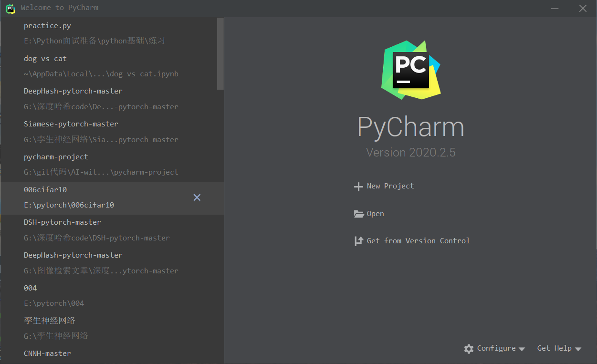This screenshot has height=364, width=597.
Task: Remove 006cifar10 via its X icon
Action: point(197,197)
